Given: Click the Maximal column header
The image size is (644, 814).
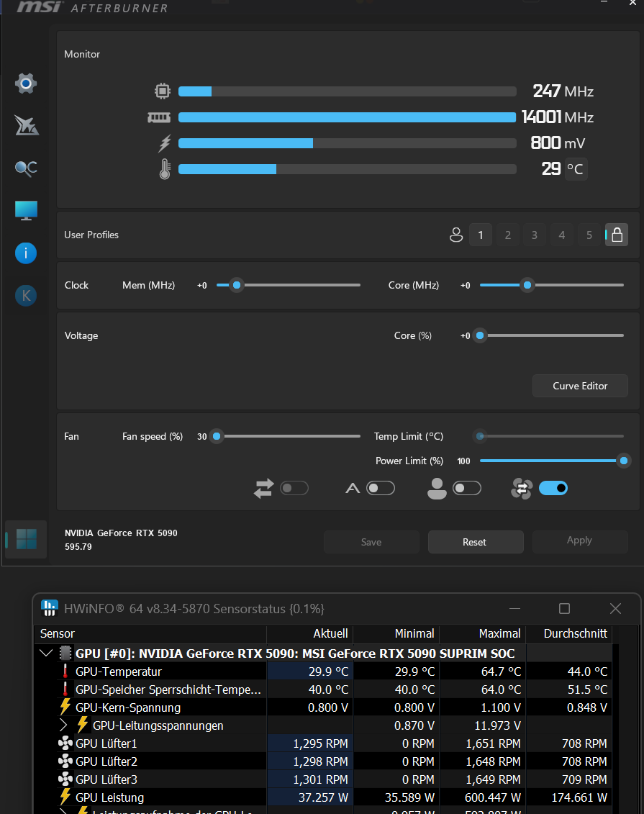Looking at the screenshot, I should [x=483, y=634].
